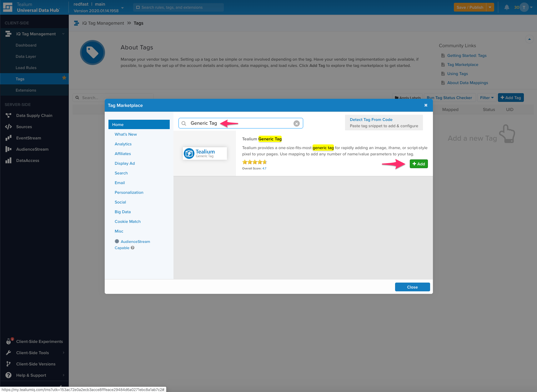Open Load Rules in the sidebar
537x392 pixels.
click(26, 68)
